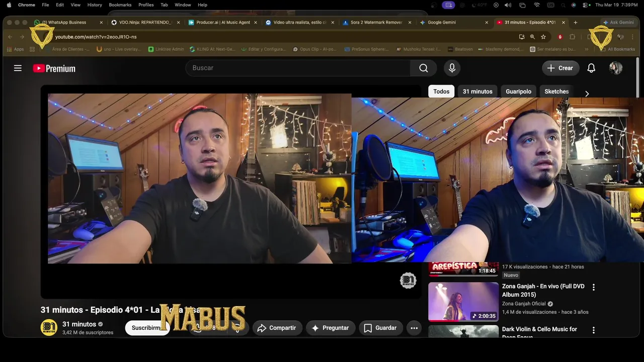Screen dimensions: 644x362
Task: Switch to the Sora 2 Watermark Remover tab
Action: (376, 23)
